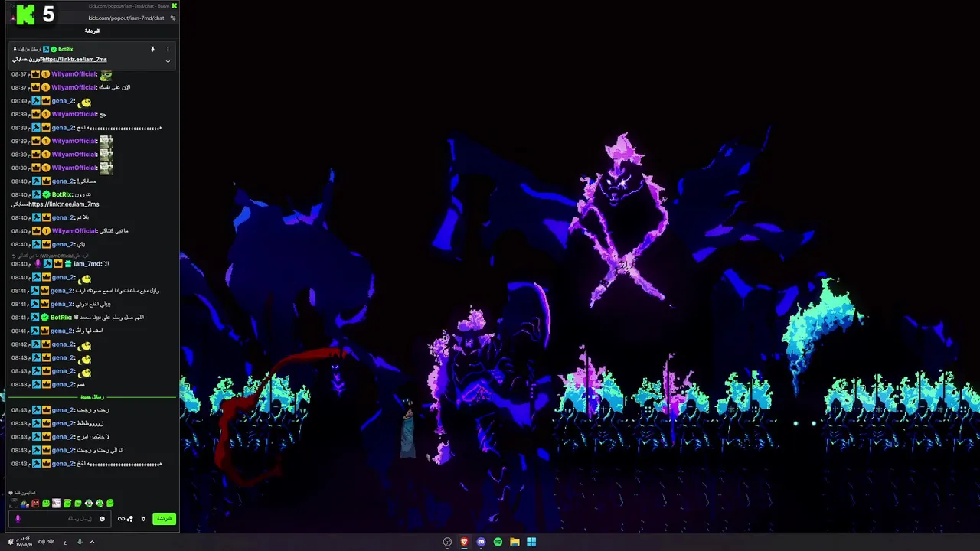
Task: Click the Kick favicon in browser title bar
Action: click(175, 6)
